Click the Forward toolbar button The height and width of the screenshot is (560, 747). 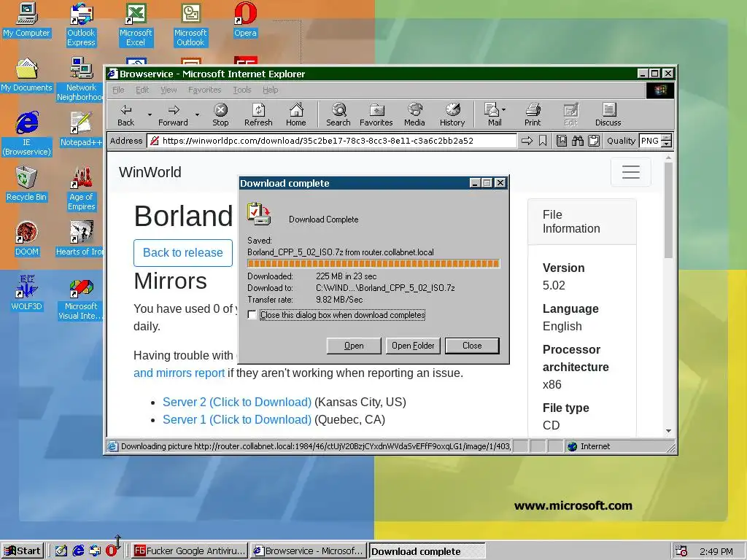point(173,114)
